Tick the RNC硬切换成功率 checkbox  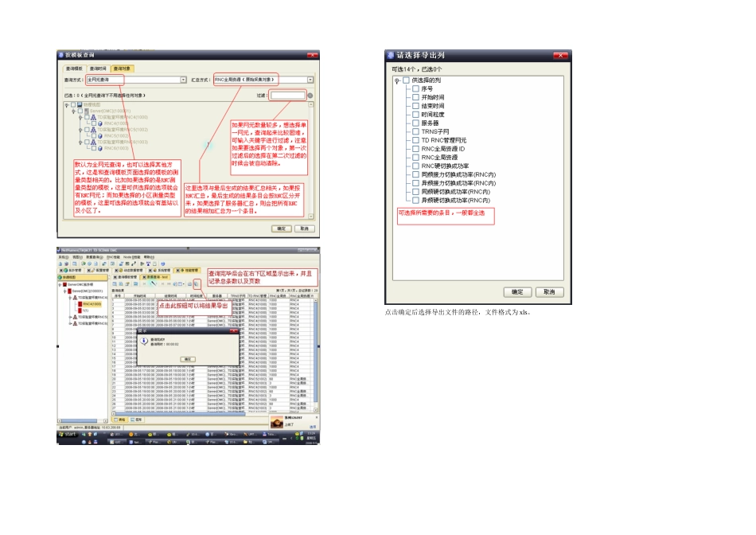(x=415, y=166)
